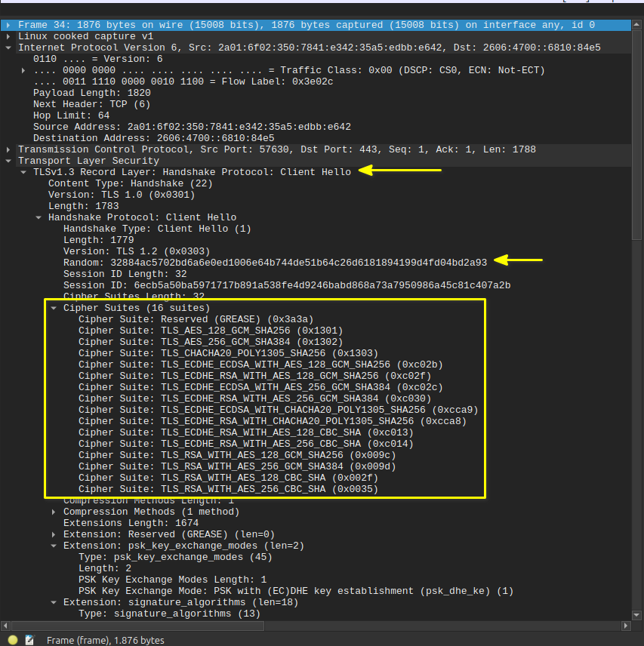The image size is (644, 646).
Task: Select Flow Label: 0x3e02c row
Action: click(183, 82)
